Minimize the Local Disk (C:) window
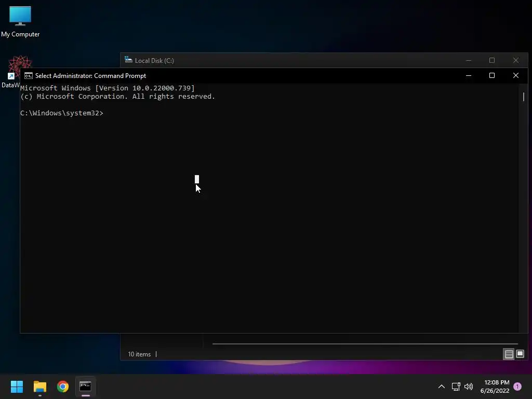Image resolution: width=532 pixels, height=399 pixels. 469,60
